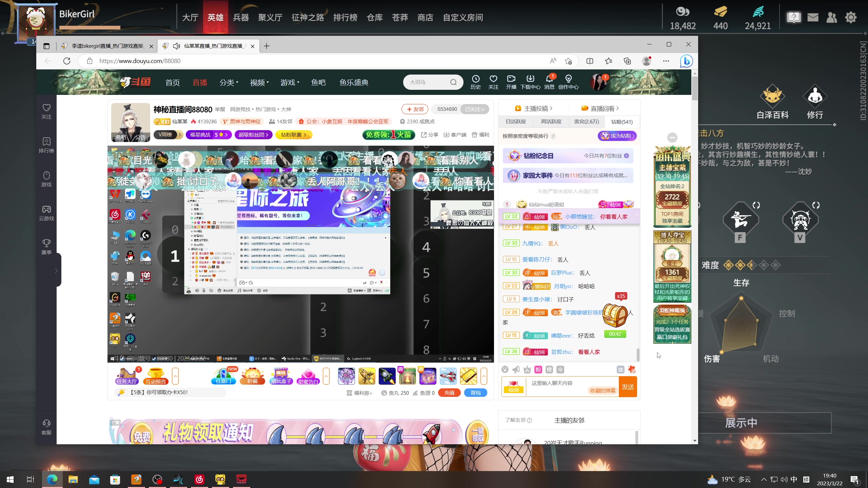
Task: Click the 发送 send button
Action: (x=628, y=387)
